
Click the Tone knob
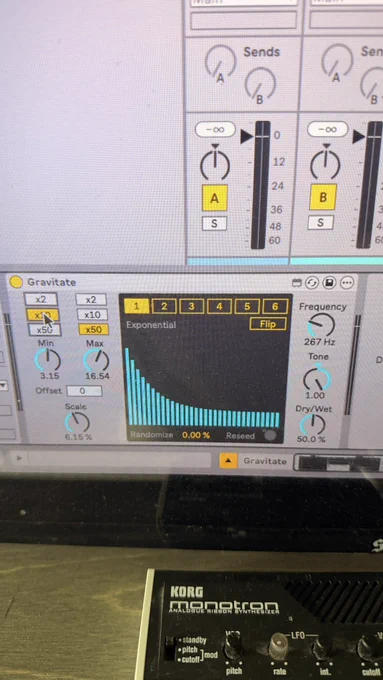318,378
